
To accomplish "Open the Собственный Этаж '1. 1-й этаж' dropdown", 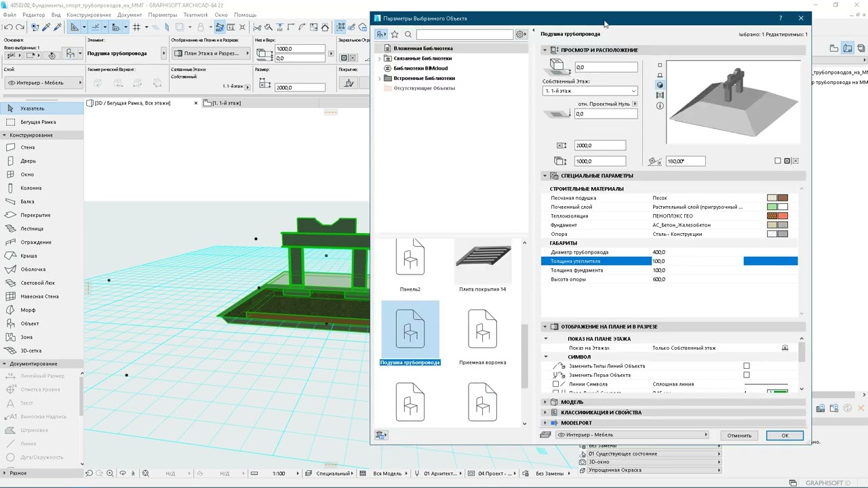I will pos(590,91).
